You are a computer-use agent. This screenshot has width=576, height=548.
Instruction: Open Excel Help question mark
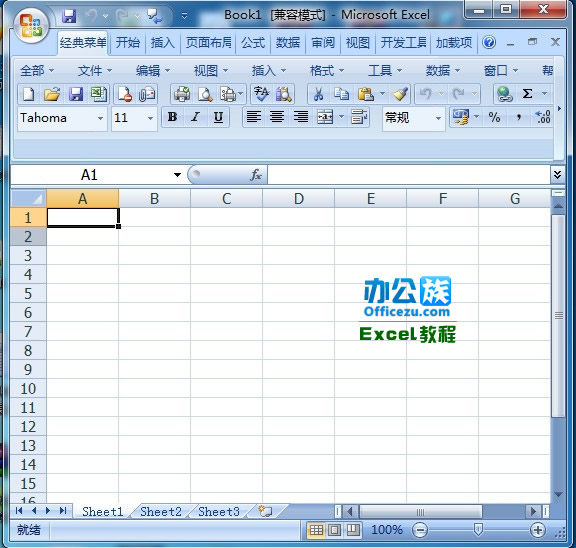pos(489,42)
